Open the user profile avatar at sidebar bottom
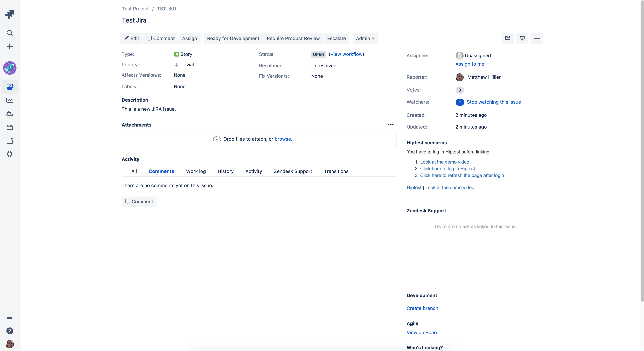 coord(9,344)
